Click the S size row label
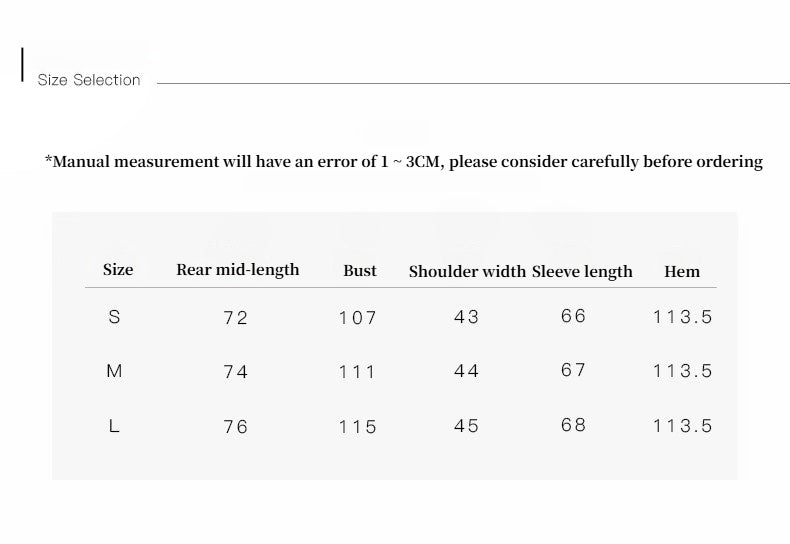Image resolution: width=790 pixels, height=544 pixels. tap(114, 317)
